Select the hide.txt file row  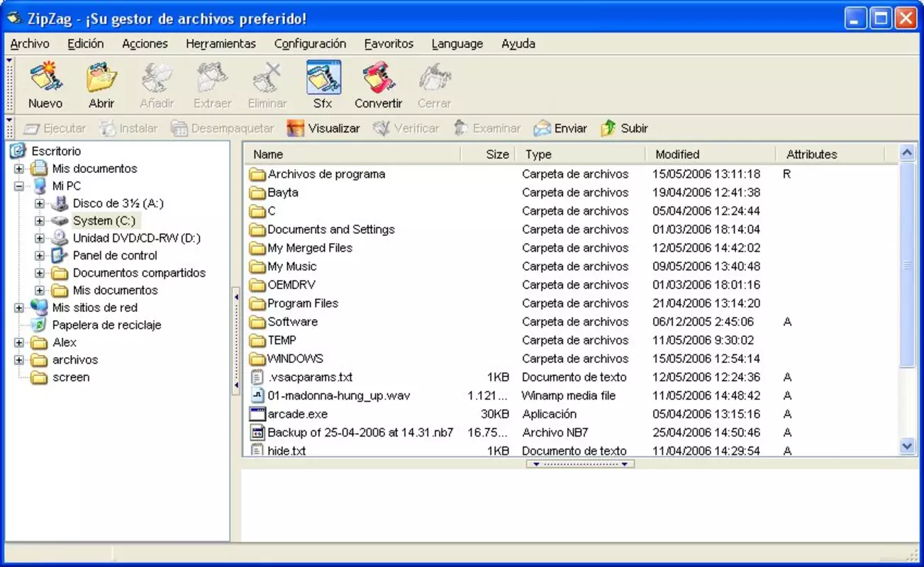tap(570, 450)
